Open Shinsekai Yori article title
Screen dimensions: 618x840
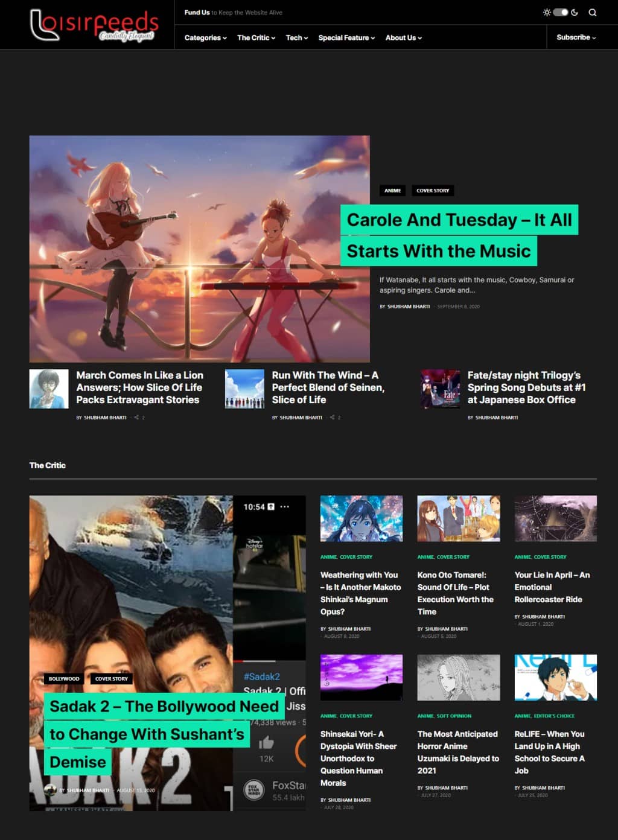tap(358, 759)
